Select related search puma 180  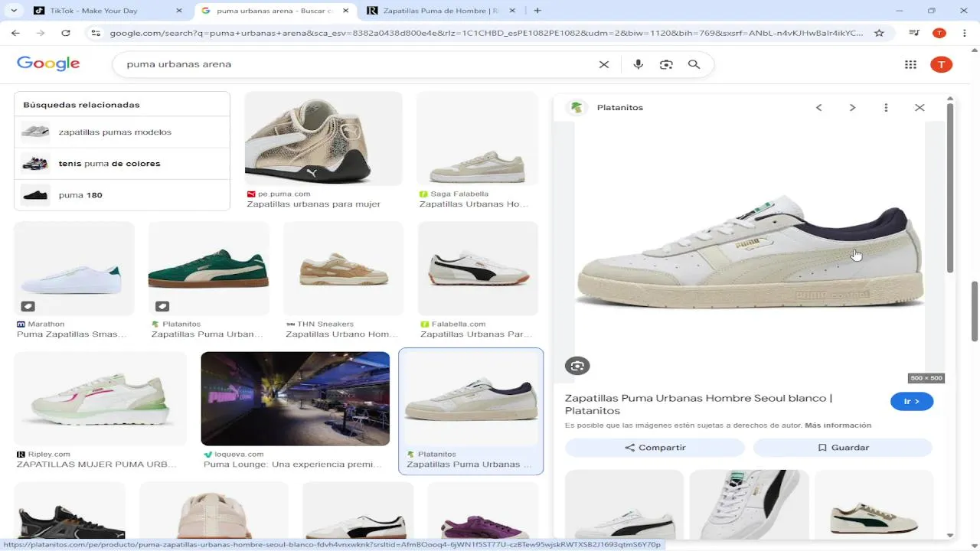pyautogui.click(x=122, y=195)
